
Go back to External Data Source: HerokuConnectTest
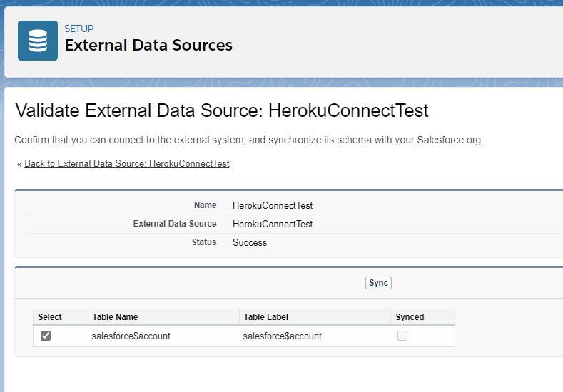[x=126, y=164]
